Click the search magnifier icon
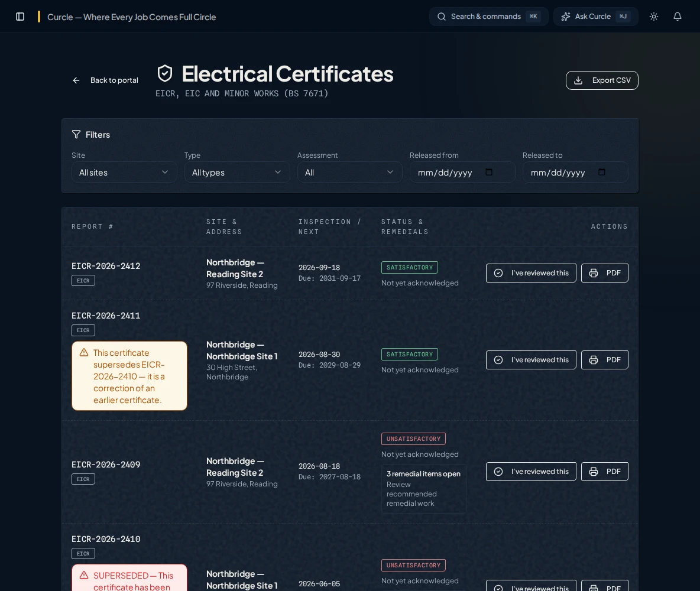This screenshot has height=591, width=700. 442,17
